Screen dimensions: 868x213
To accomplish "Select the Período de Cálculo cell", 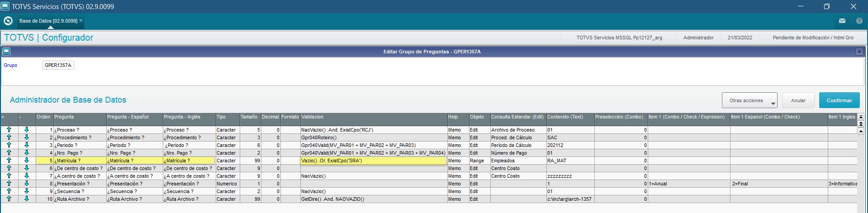I will 518,145.
